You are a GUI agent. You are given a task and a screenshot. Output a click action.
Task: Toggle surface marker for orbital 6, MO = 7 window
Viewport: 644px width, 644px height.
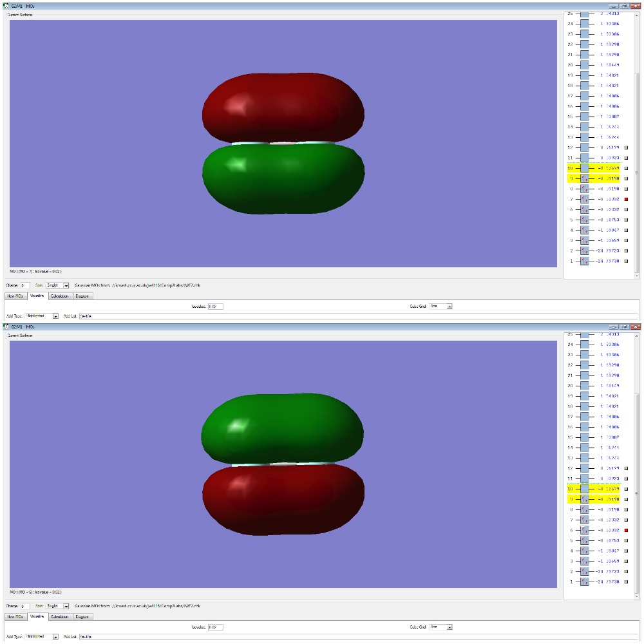coord(626,209)
